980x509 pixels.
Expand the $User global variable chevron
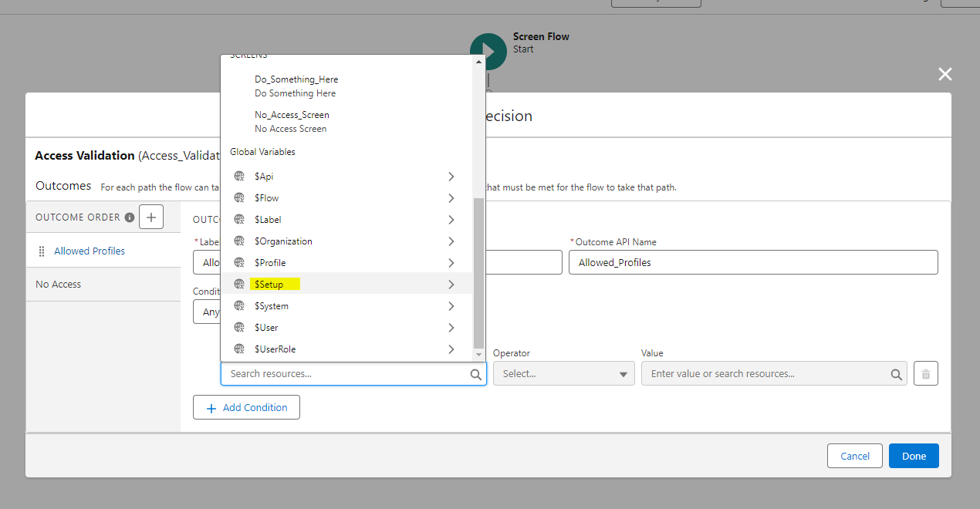coord(451,328)
